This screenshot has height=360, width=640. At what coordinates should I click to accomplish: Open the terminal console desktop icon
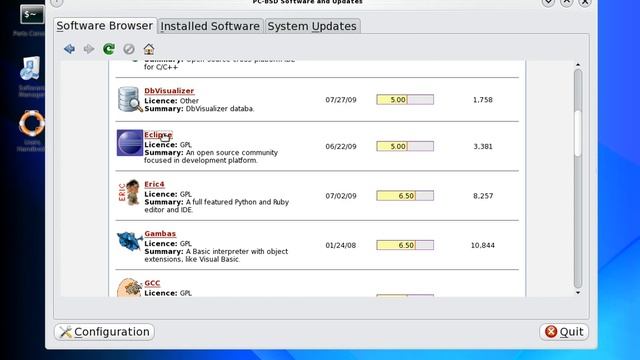[x=32, y=15]
